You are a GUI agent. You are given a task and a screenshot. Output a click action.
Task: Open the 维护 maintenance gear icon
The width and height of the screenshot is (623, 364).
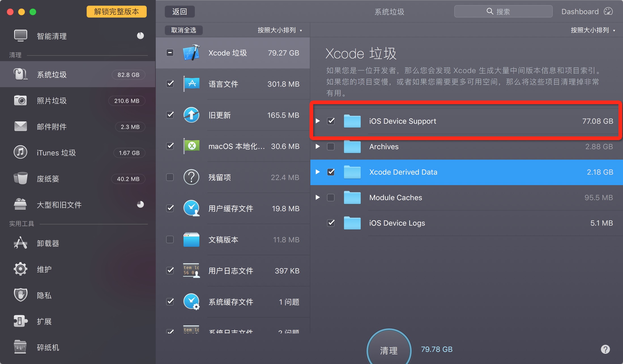pyautogui.click(x=20, y=269)
